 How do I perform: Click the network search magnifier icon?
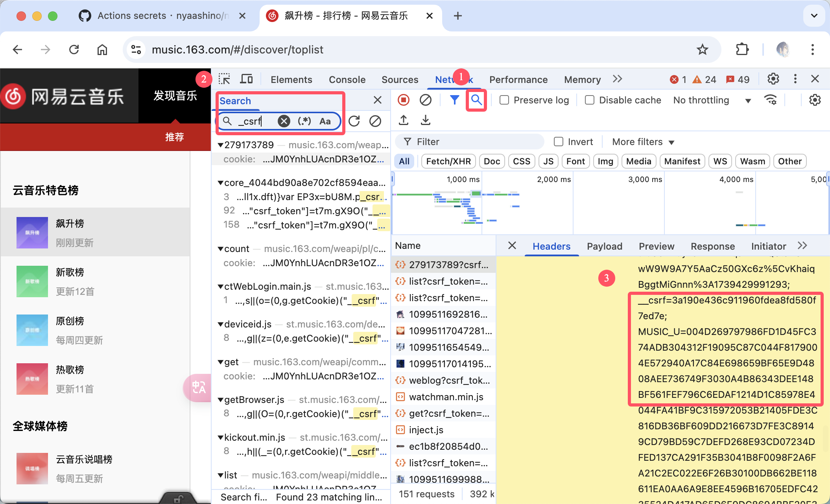[476, 100]
